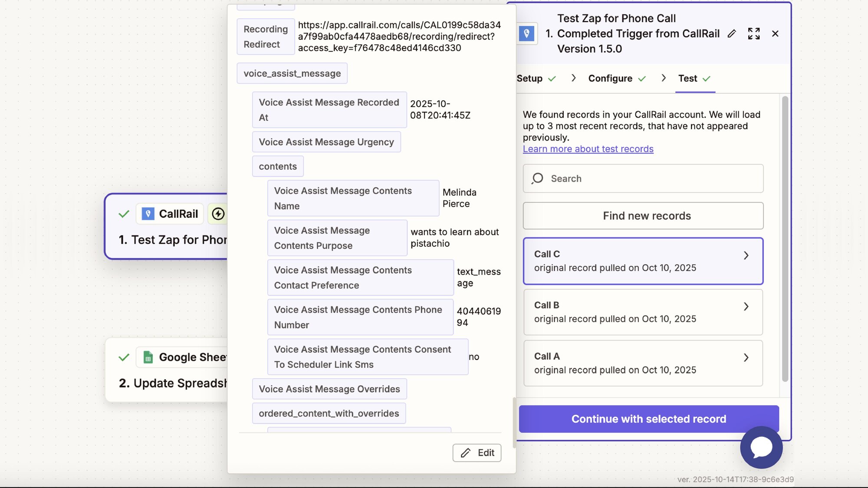Click the expand fullscreen icon in panel header
868x488 pixels.
click(x=754, y=34)
